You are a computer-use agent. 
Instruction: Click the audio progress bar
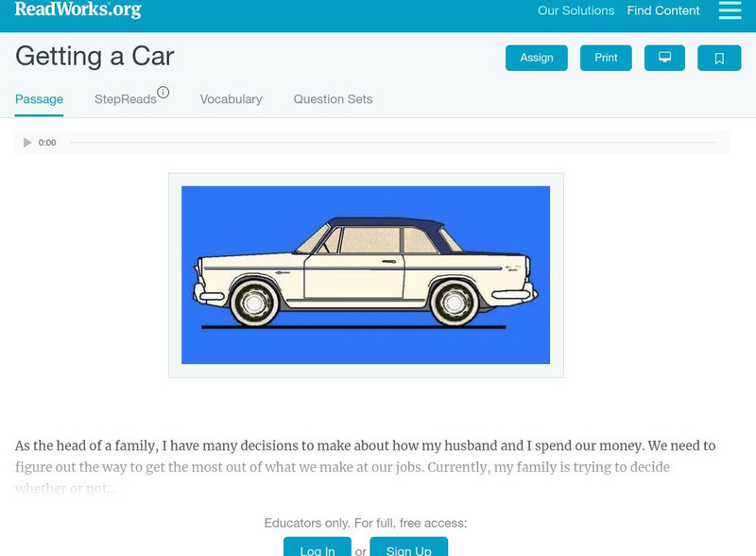[392, 143]
